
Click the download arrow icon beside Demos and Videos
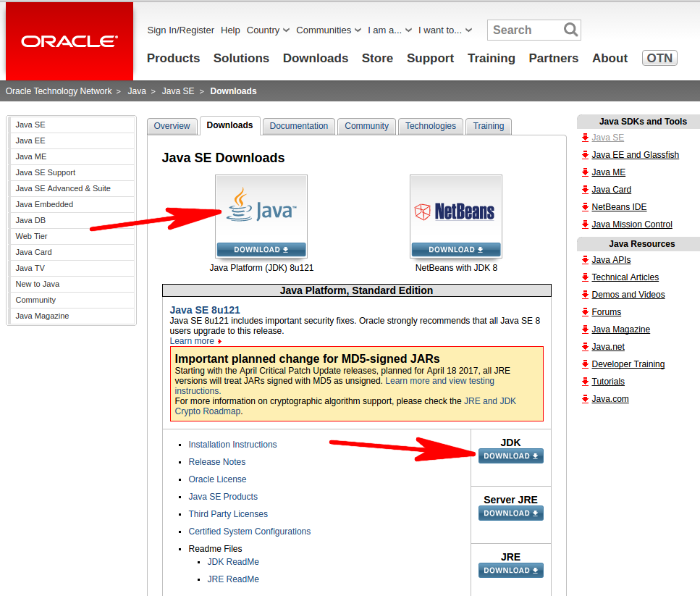pos(586,295)
